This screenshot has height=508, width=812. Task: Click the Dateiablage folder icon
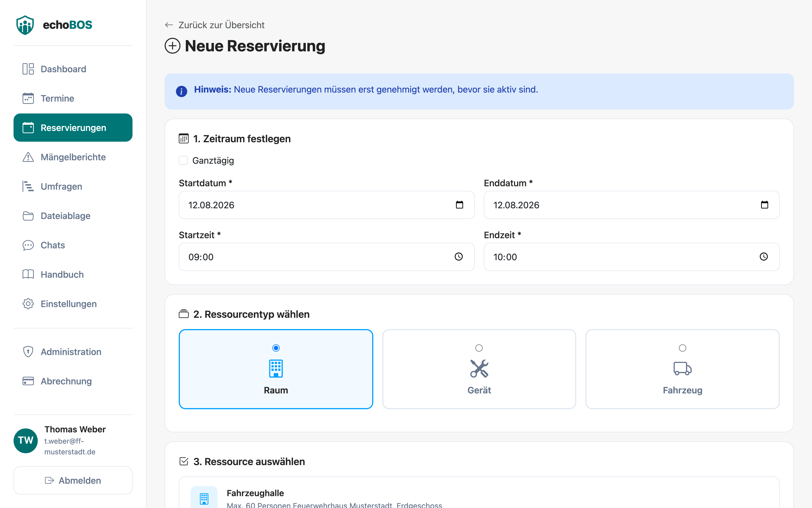(28, 216)
